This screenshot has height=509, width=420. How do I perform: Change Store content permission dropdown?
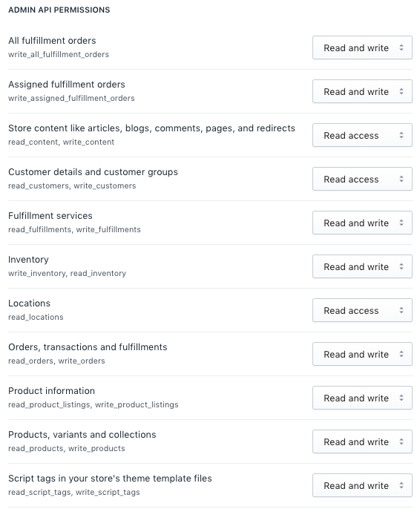pyautogui.click(x=362, y=135)
